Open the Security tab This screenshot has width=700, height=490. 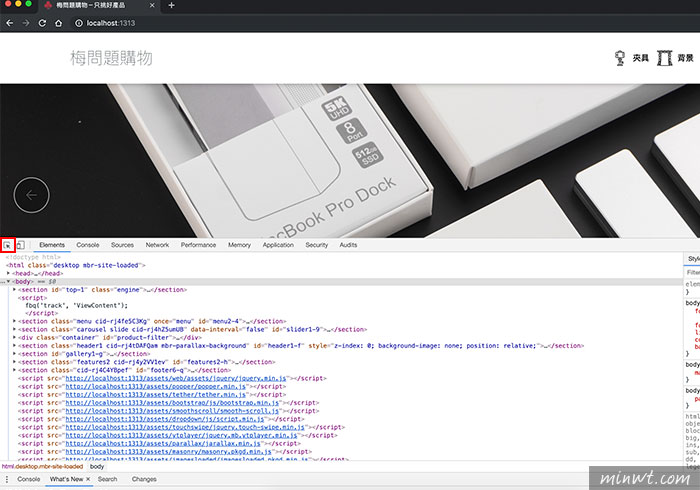click(x=317, y=245)
